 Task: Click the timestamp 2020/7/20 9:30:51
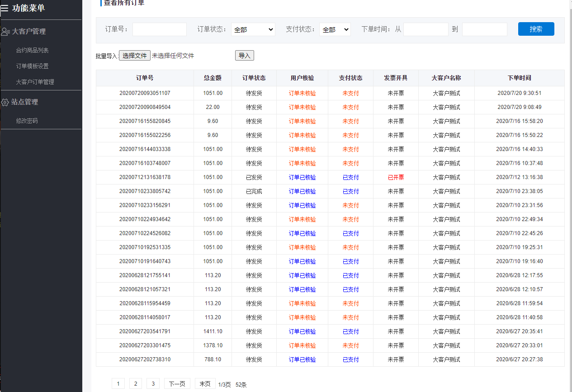coord(519,93)
